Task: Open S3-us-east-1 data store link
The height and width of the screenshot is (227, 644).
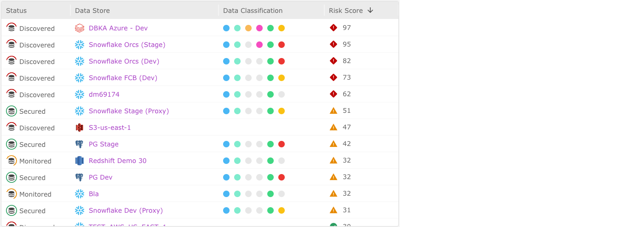Action: click(110, 128)
